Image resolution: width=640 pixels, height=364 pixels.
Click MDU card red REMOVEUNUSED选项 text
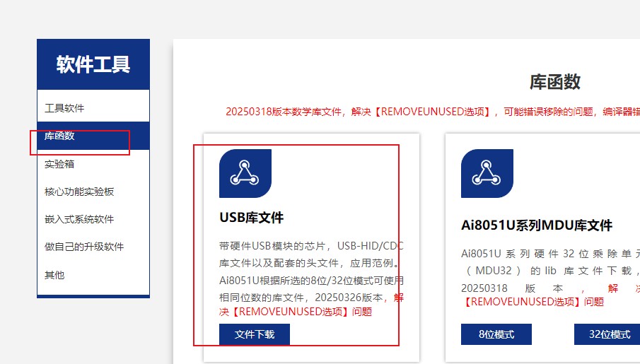pyautogui.click(x=533, y=302)
